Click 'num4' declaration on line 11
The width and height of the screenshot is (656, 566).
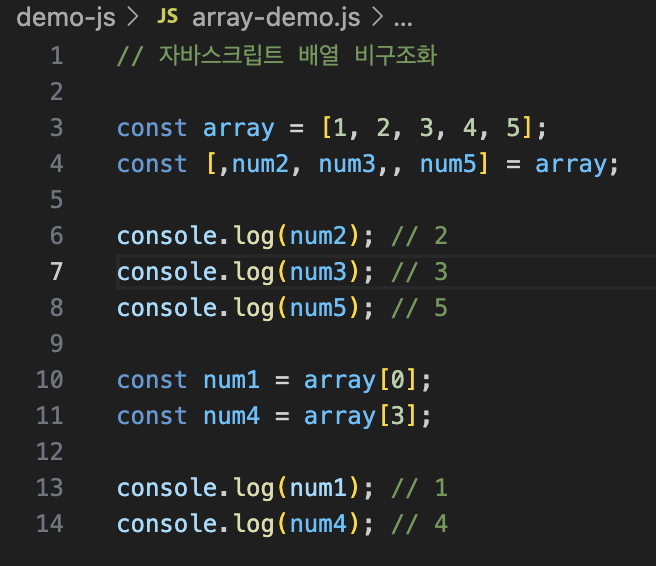[x=231, y=416]
